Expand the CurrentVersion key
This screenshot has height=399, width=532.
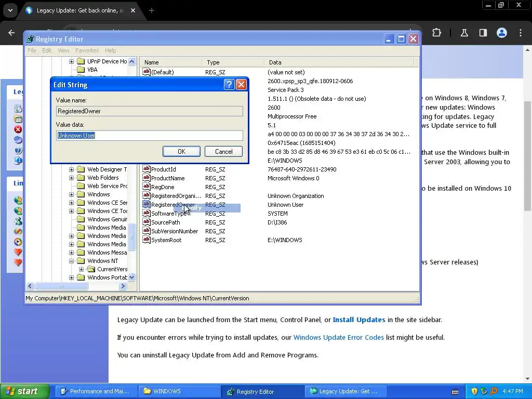tap(82, 269)
